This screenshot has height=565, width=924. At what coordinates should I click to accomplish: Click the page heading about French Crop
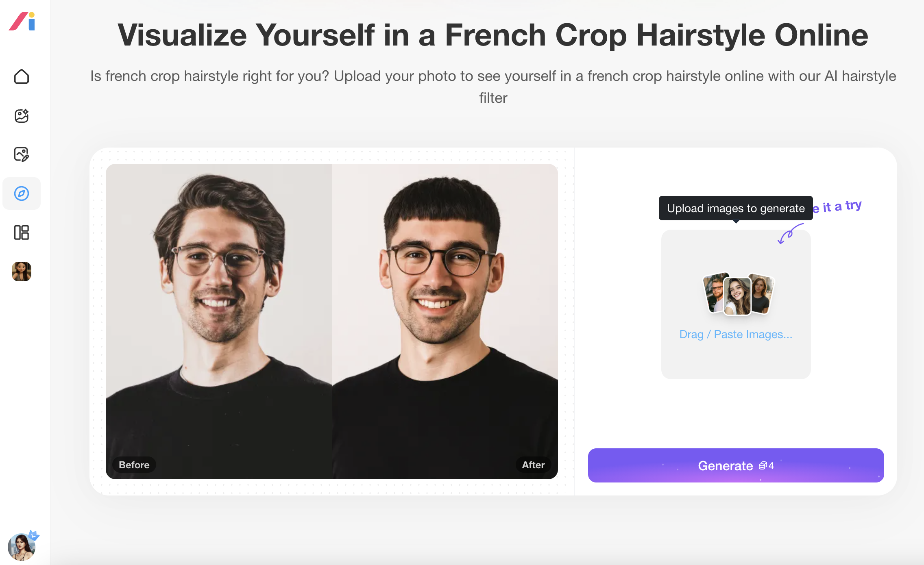493,35
